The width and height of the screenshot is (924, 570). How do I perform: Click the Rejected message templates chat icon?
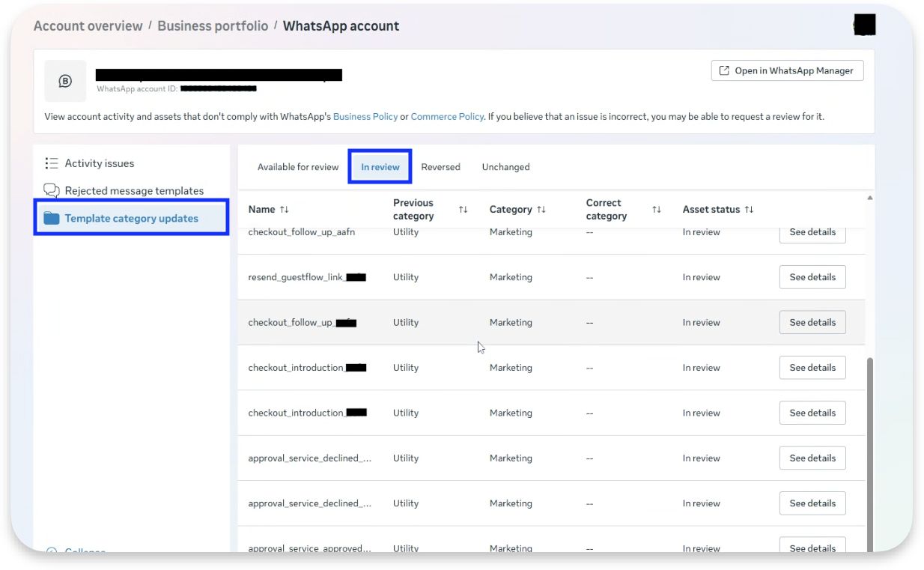(52, 190)
